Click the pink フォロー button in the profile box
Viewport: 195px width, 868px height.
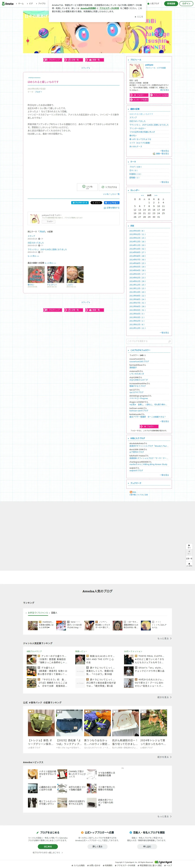pos(139,95)
